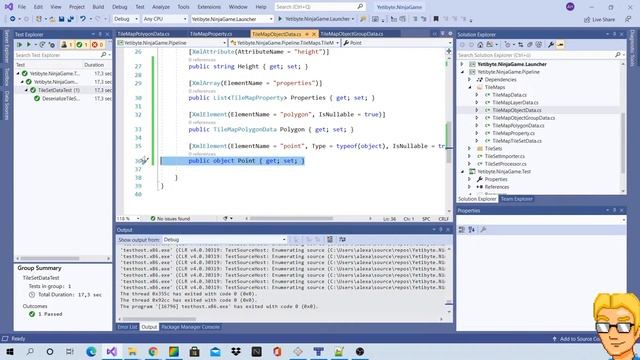Click Collapse All in Solution Explorer

coord(530,44)
